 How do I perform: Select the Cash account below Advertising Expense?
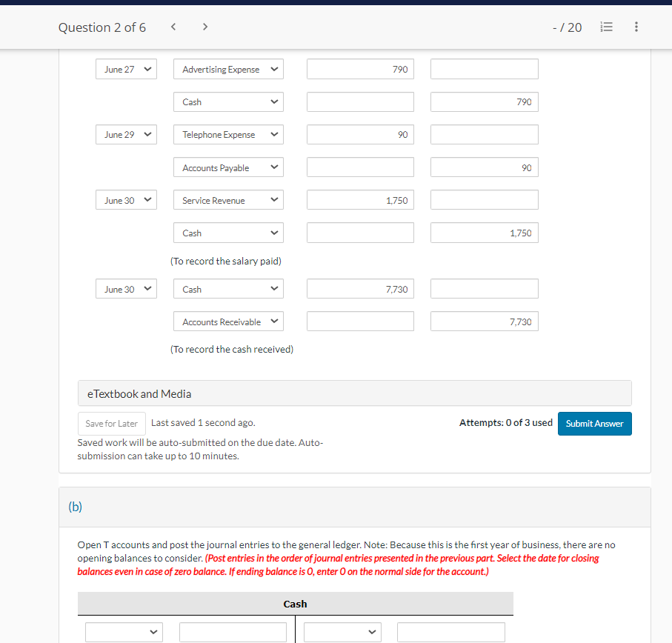point(228,101)
